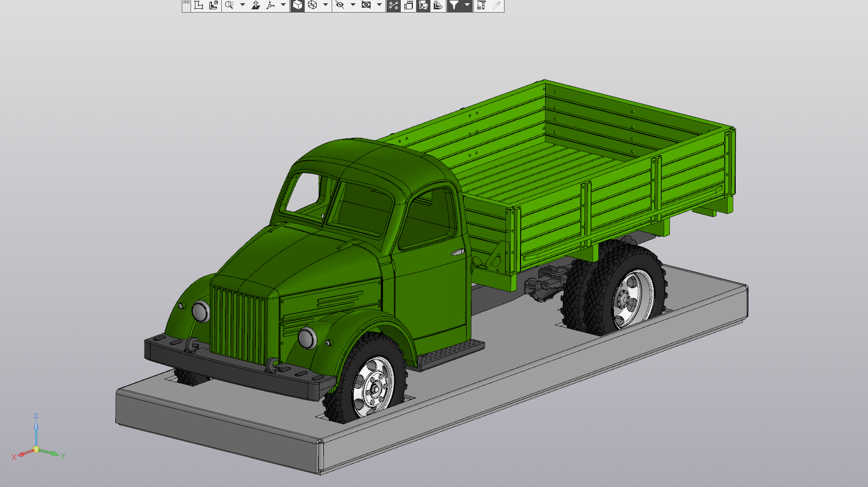Click the normal-to view arrow icon

pyautogui.click(x=256, y=5)
